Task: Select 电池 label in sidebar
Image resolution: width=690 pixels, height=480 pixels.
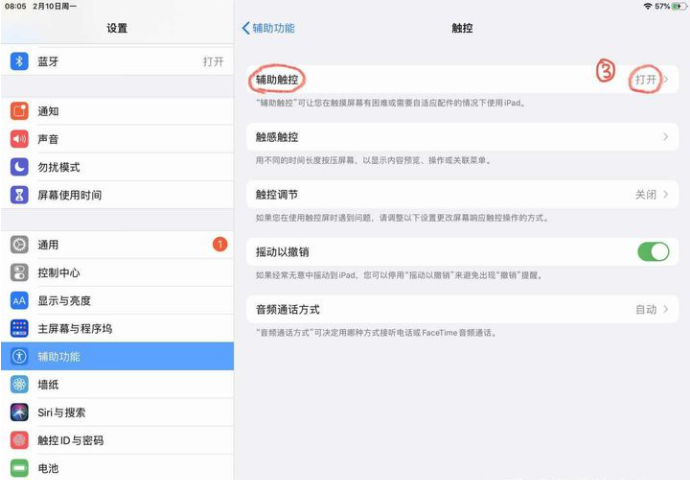Action: [48, 468]
